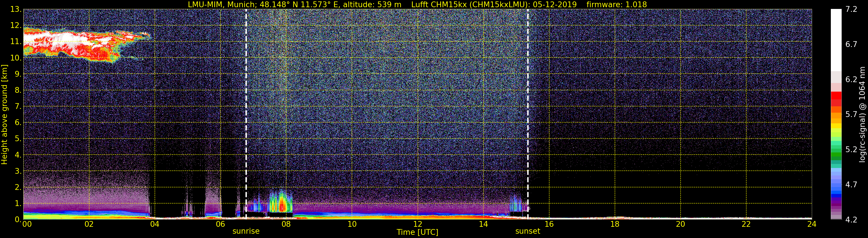The width and height of the screenshot is (868, 238).
Task: Click the time tick label '14'
Action: [x=483, y=224]
